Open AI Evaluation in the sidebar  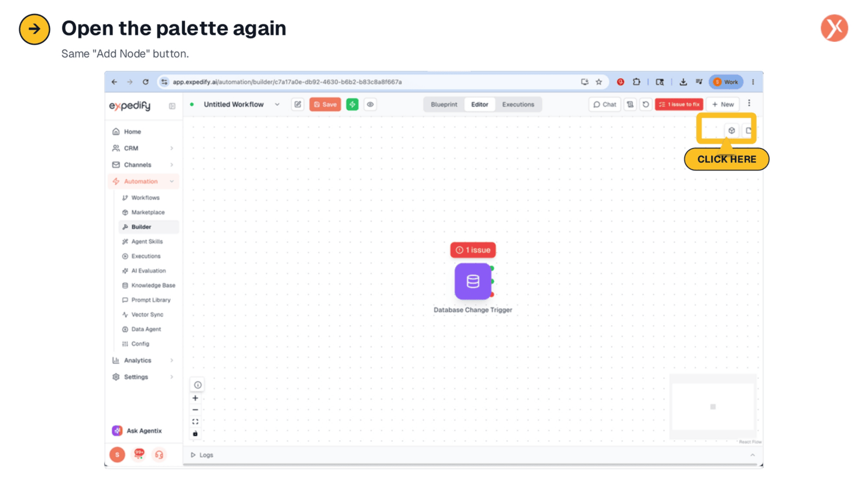pos(149,271)
